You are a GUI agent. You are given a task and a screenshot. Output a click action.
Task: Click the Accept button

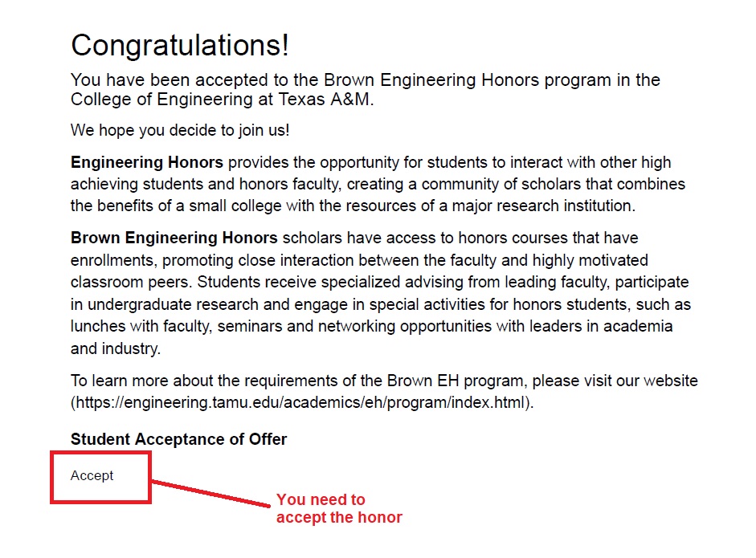click(92, 475)
